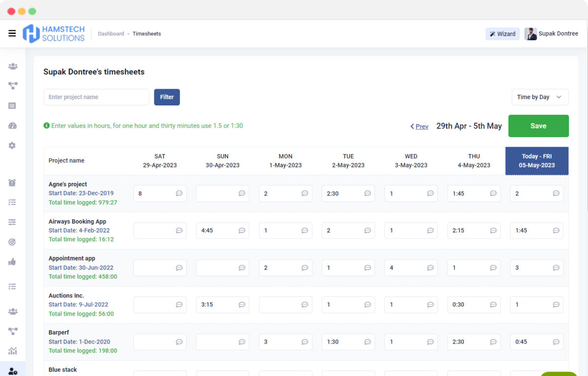This screenshot has height=376, width=588.
Task: Add comment on Airways Booking App Thursday entry
Action: 493,230
